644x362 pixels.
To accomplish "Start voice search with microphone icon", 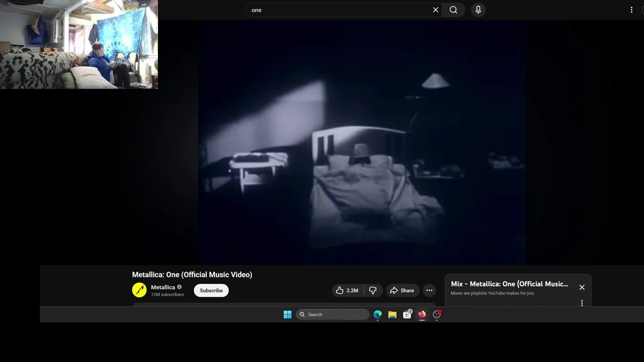I will point(478,10).
